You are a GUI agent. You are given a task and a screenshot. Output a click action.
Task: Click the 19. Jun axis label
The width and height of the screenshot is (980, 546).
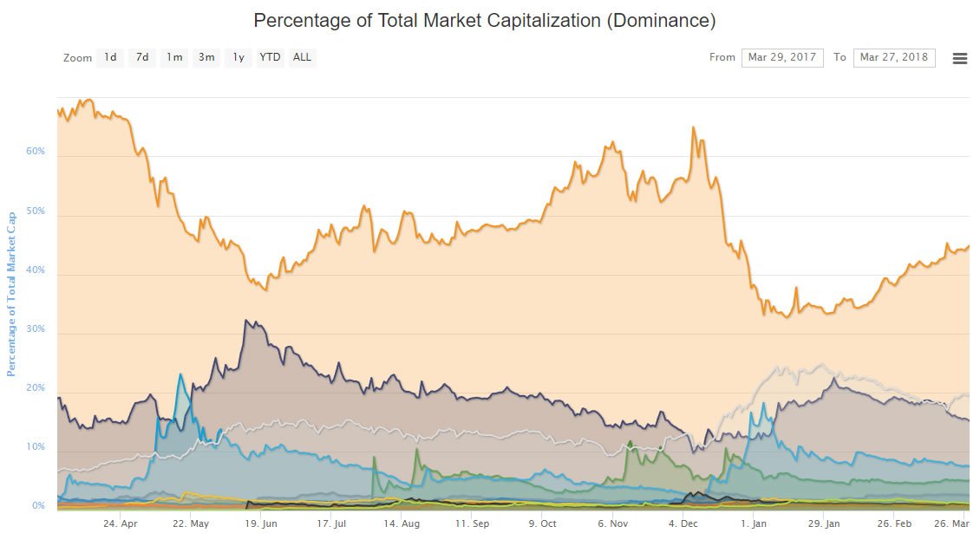point(261,523)
